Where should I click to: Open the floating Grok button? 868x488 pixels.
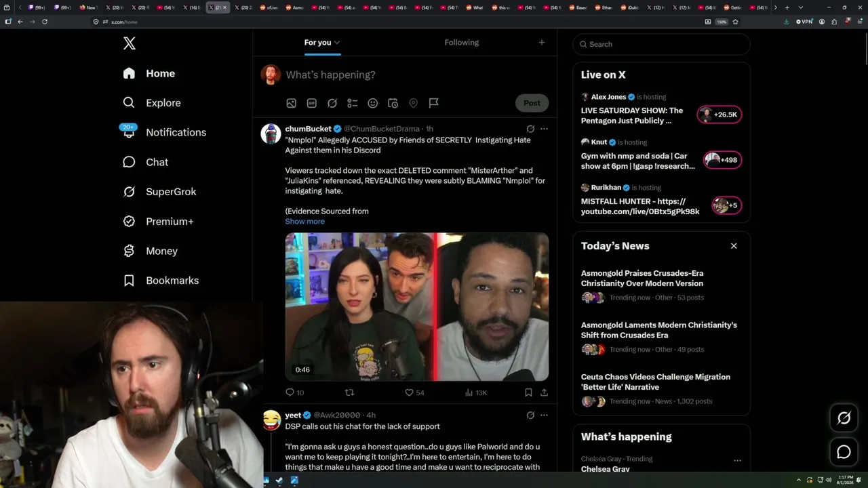tap(844, 418)
